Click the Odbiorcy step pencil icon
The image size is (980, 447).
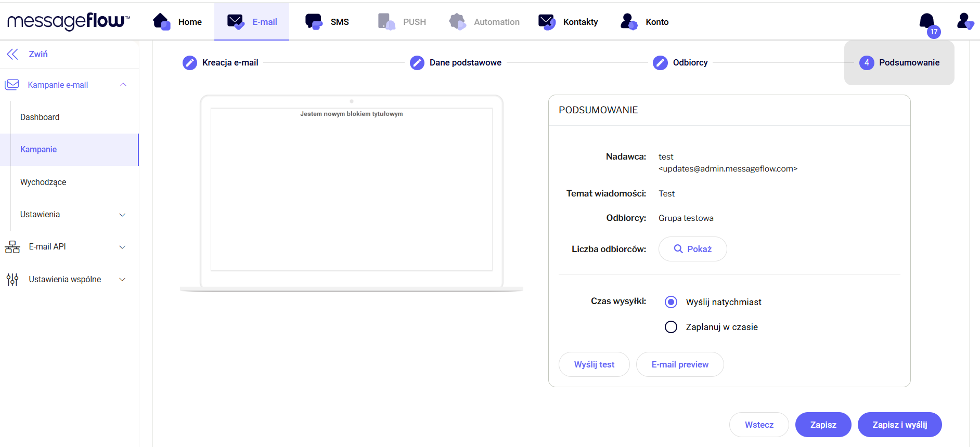pyautogui.click(x=660, y=63)
